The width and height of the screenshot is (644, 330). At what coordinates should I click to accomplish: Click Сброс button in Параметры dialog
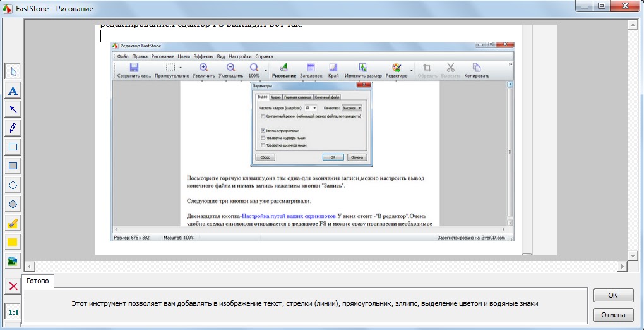pos(265,157)
